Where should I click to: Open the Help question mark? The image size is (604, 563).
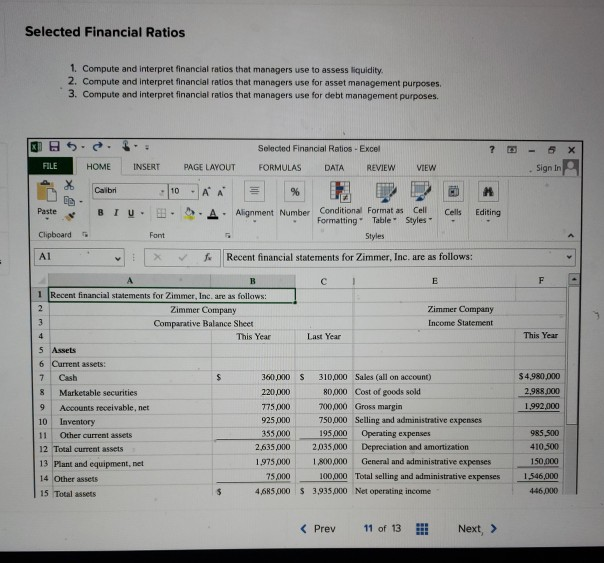[492, 149]
